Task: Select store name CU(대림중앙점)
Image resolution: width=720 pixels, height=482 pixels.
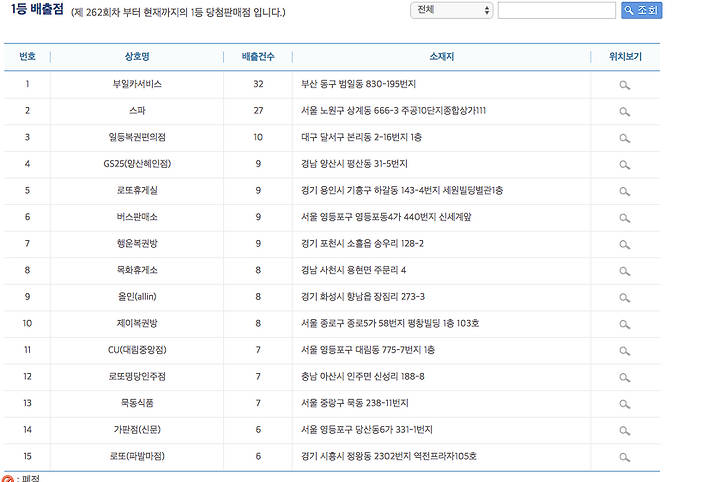Action: pos(137,350)
